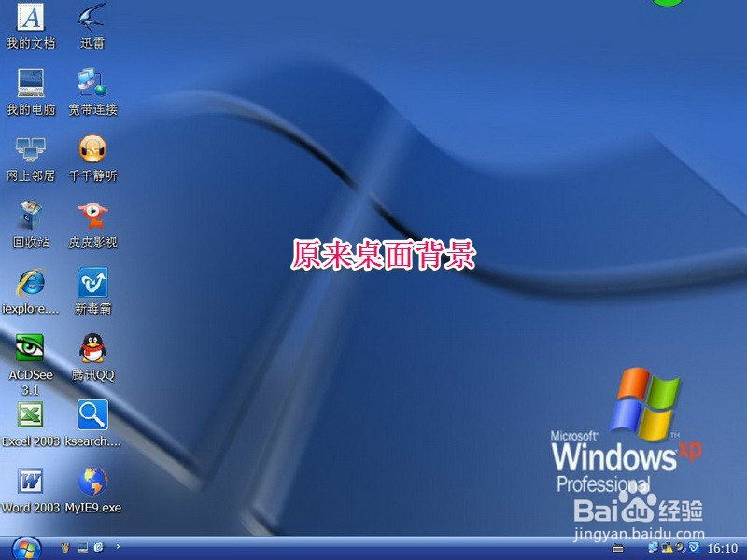Open the network computers tray icon

653,548
